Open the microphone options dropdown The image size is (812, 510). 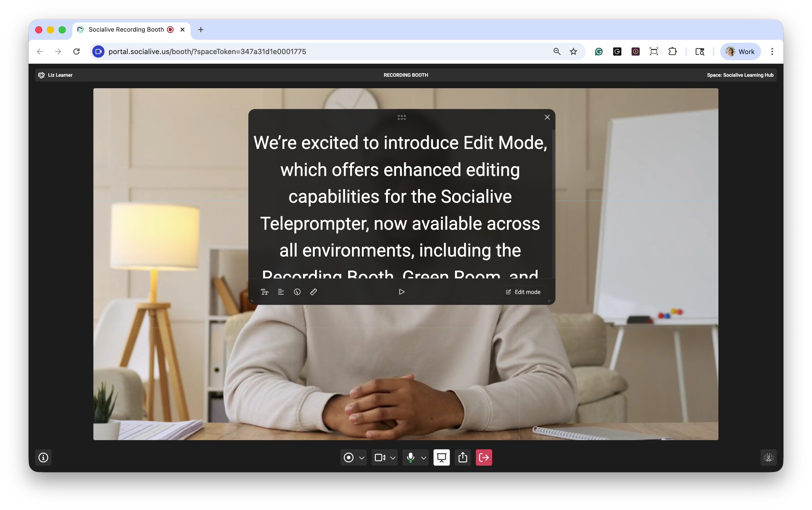pos(424,458)
